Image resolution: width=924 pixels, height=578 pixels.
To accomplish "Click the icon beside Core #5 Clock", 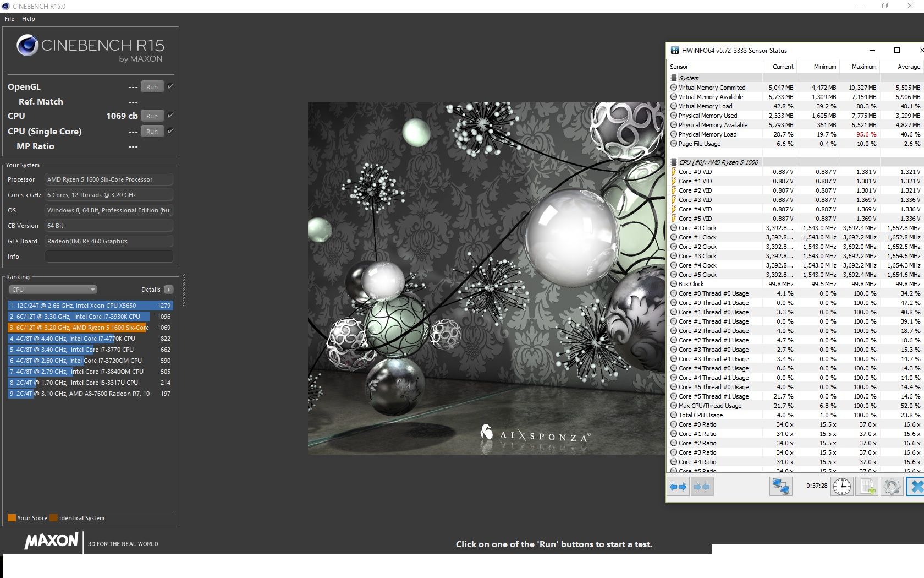I will (x=674, y=275).
